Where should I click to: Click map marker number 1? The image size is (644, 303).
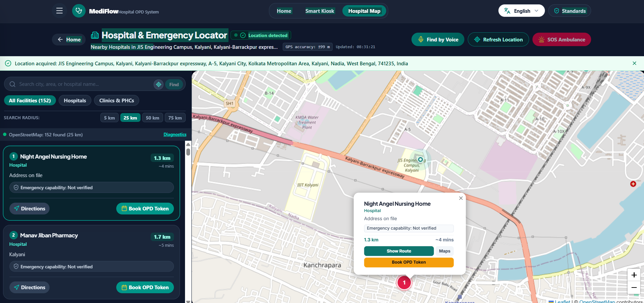[404, 283]
